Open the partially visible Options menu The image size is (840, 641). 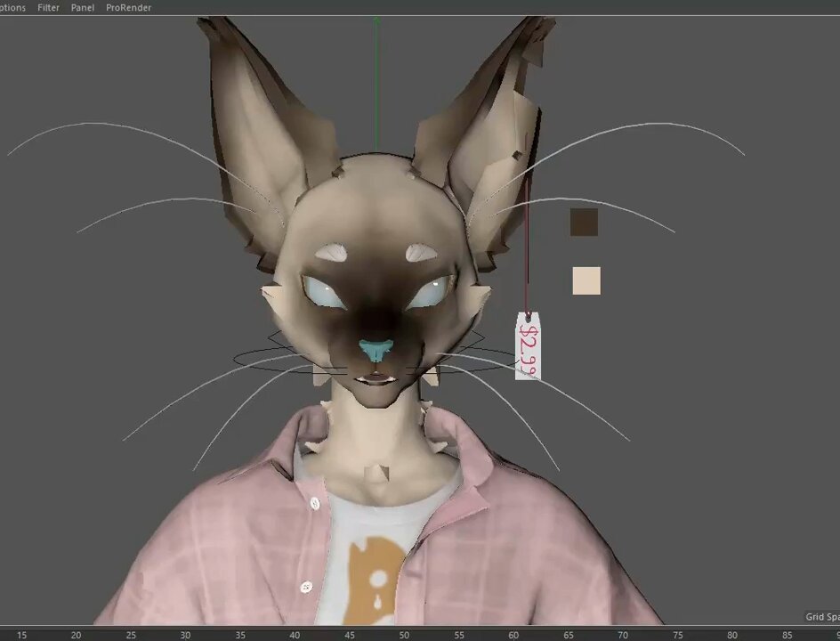pos(12,7)
